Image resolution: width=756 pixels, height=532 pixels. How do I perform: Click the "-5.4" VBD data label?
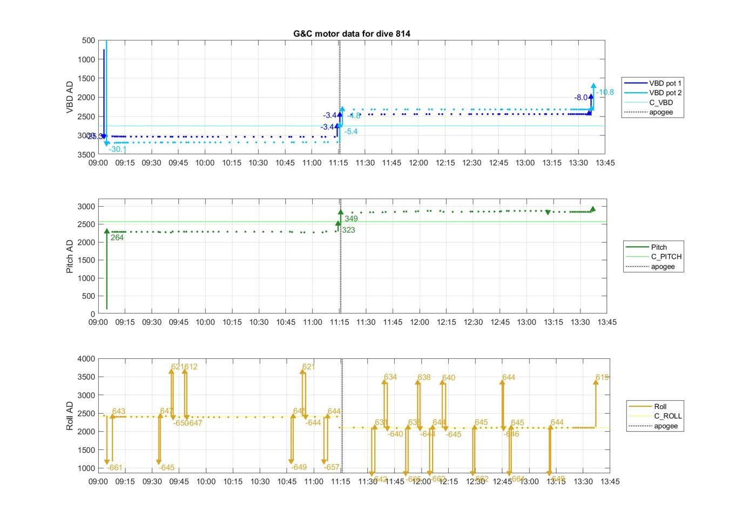pos(351,132)
